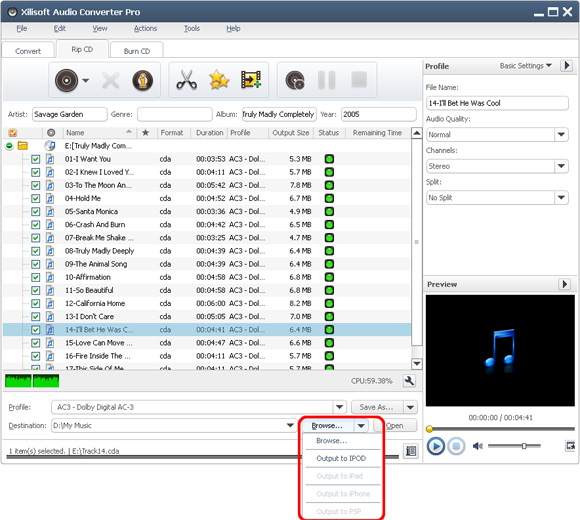Open the Split dropdown
580x520 pixels.
click(561, 197)
